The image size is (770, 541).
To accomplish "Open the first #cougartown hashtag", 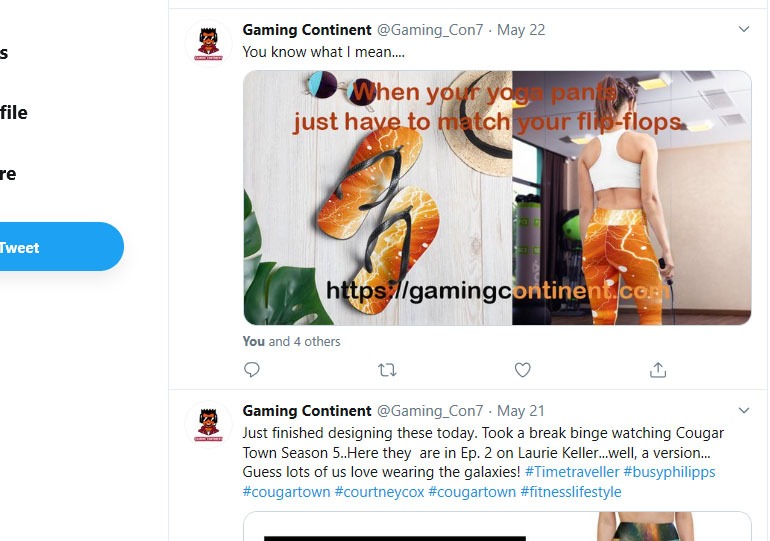I will [286, 492].
